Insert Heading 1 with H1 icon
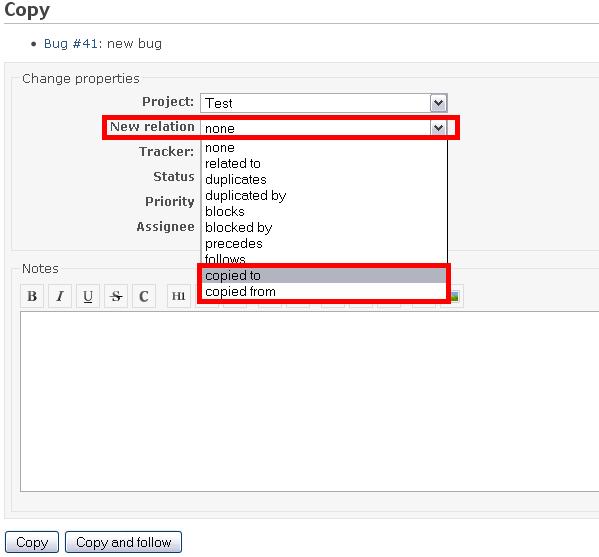Screen dimensions: 599x557 [x=178, y=296]
